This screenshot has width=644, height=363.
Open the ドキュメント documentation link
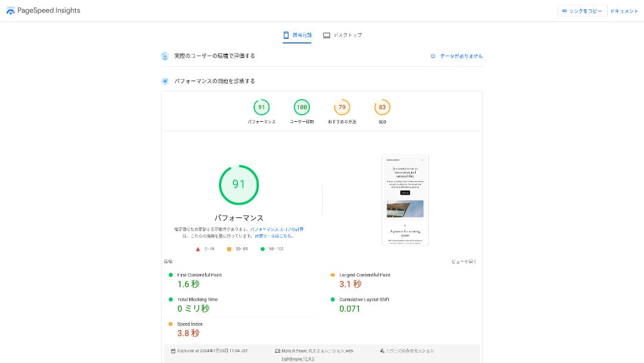(624, 11)
